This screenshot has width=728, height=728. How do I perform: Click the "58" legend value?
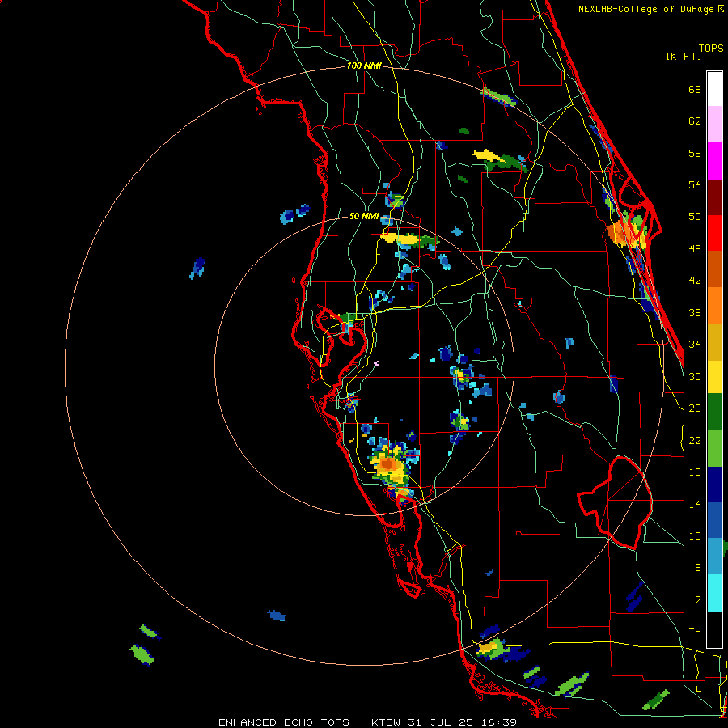695,153
